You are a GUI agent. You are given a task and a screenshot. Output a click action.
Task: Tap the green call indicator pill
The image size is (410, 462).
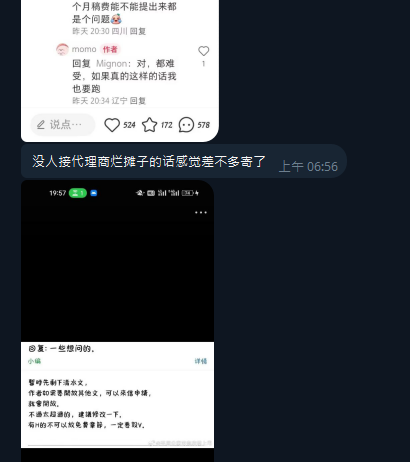coord(78,193)
